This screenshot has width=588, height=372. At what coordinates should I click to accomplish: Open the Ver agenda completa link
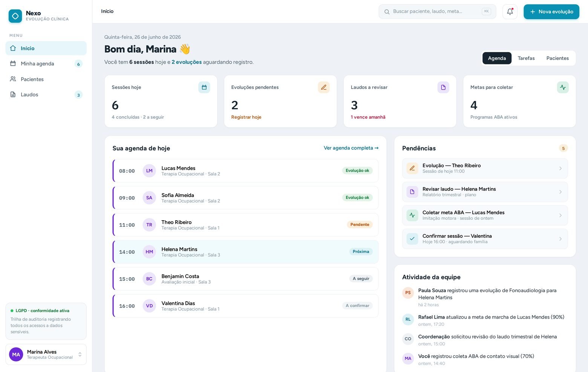pos(351,148)
